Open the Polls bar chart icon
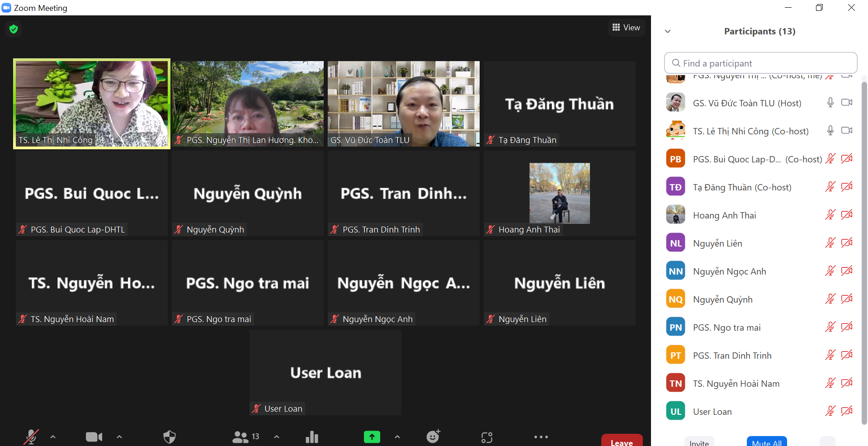Viewport: 868px width, 446px height. point(312,437)
